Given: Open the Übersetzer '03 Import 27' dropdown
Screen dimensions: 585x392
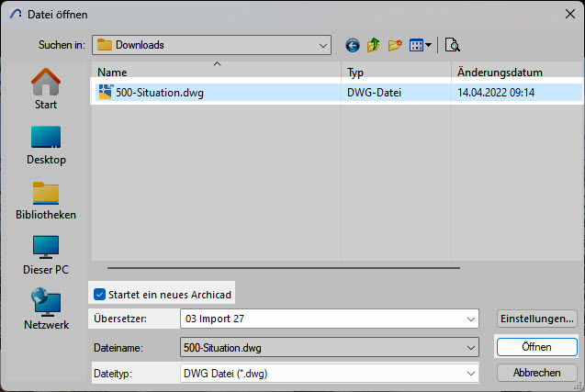Looking at the screenshot, I should point(330,319).
